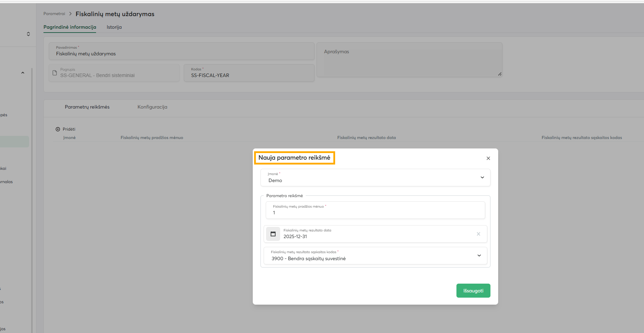Collapse the sidebar section with the caret
Screen dimensions: 644x333
(x=23, y=73)
